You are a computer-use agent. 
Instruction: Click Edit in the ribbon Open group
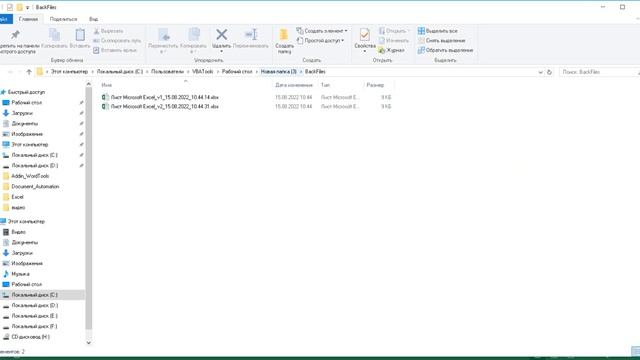pos(393,41)
